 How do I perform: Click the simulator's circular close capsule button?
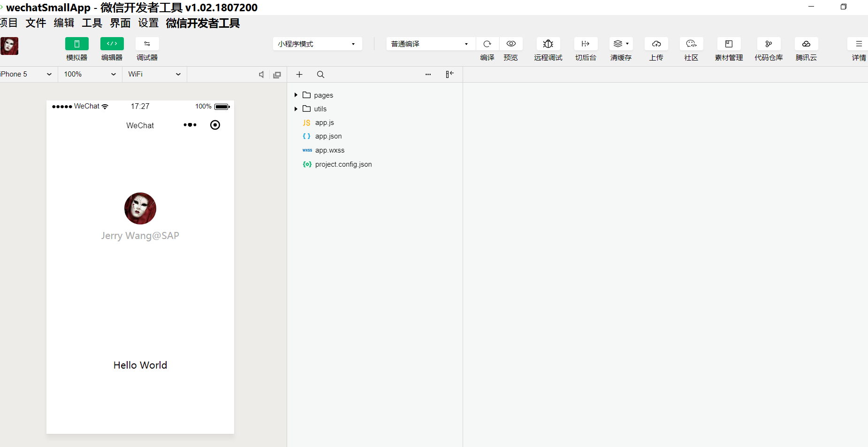coord(215,125)
